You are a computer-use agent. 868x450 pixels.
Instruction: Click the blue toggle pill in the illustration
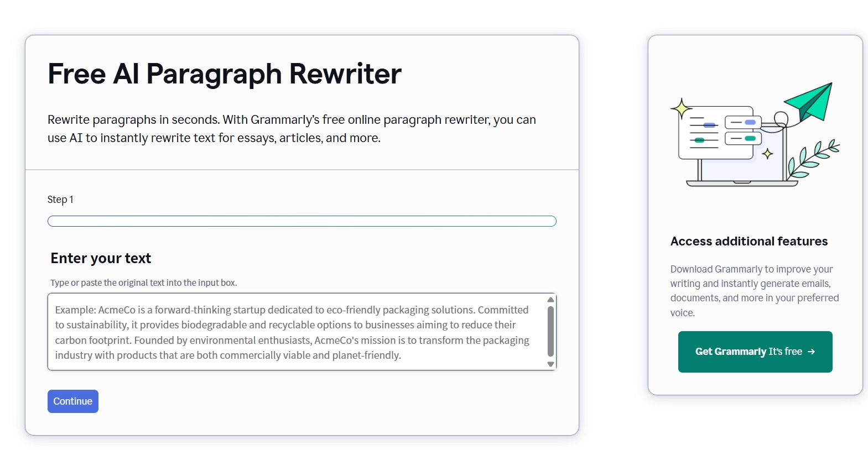[750, 122]
